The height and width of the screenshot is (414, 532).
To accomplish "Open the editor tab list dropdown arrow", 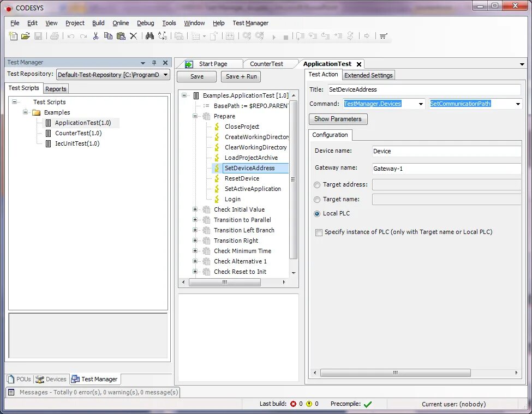I will pos(522,64).
